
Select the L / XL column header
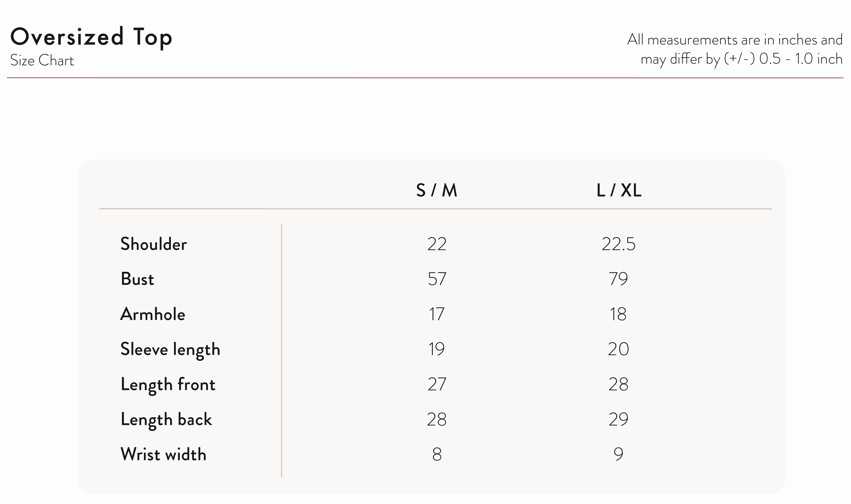[x=619, y=190]
